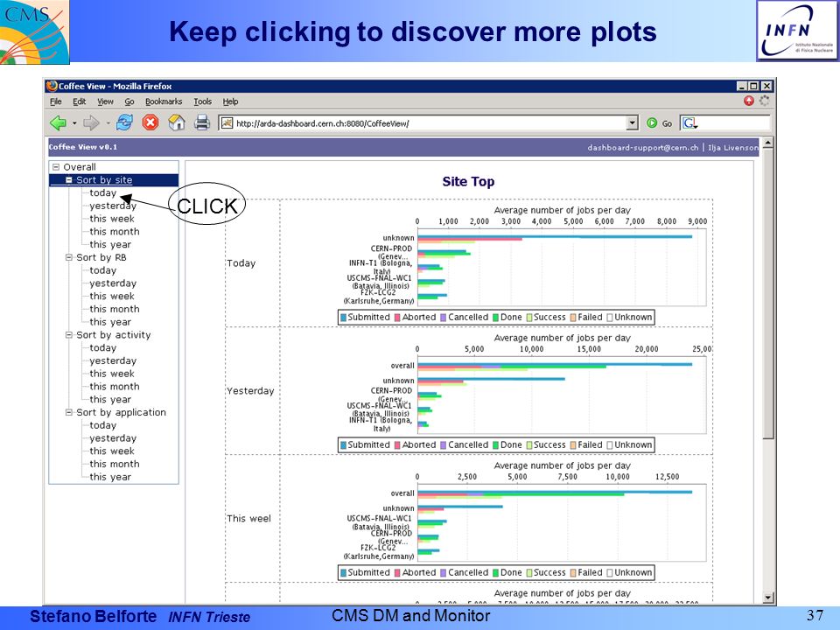
Task: Reload the page with the refresh icon
Action: (124, 122)
